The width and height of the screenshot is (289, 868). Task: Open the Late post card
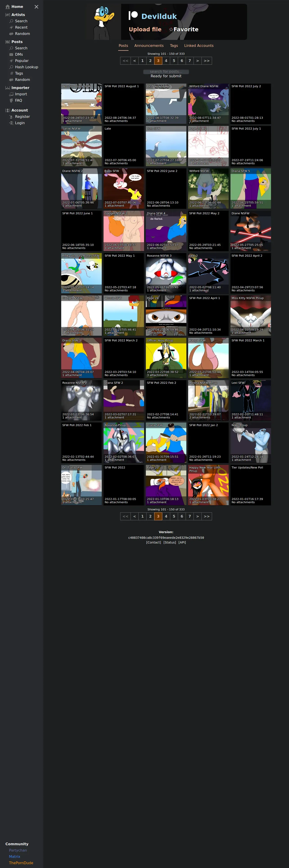pos(124,146)
